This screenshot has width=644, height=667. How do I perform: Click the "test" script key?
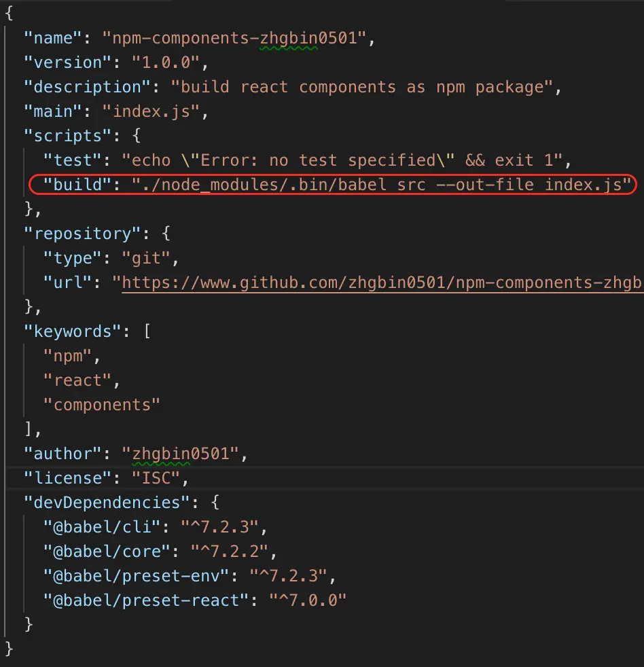(72, 160)
